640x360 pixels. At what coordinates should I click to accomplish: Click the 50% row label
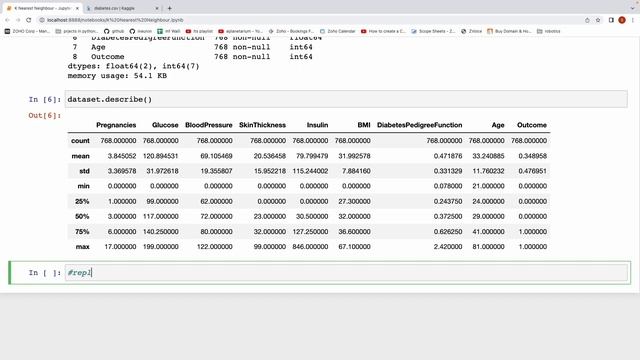(82, 216)
